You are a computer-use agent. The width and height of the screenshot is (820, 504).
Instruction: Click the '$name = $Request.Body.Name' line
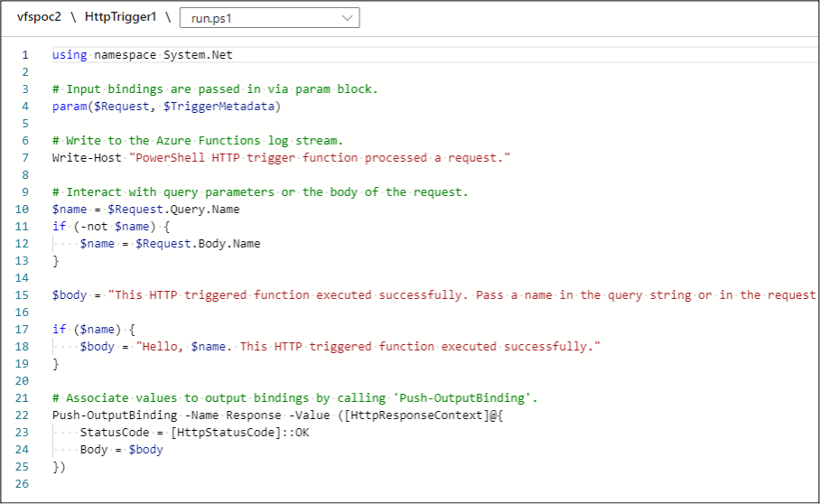[x=170, y=244]
